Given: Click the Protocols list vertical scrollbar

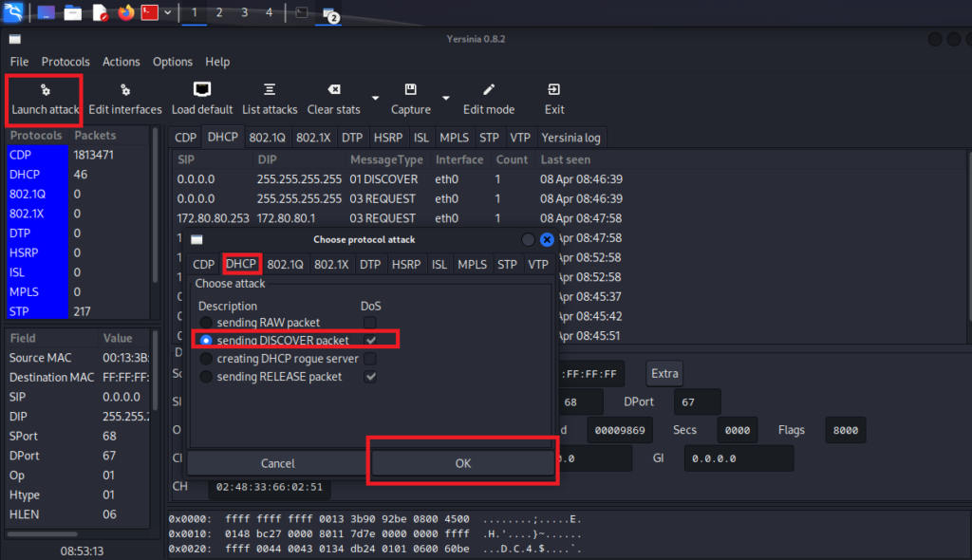Looking at the screenshot, I should pyautogui.click(x=155, y=205).
